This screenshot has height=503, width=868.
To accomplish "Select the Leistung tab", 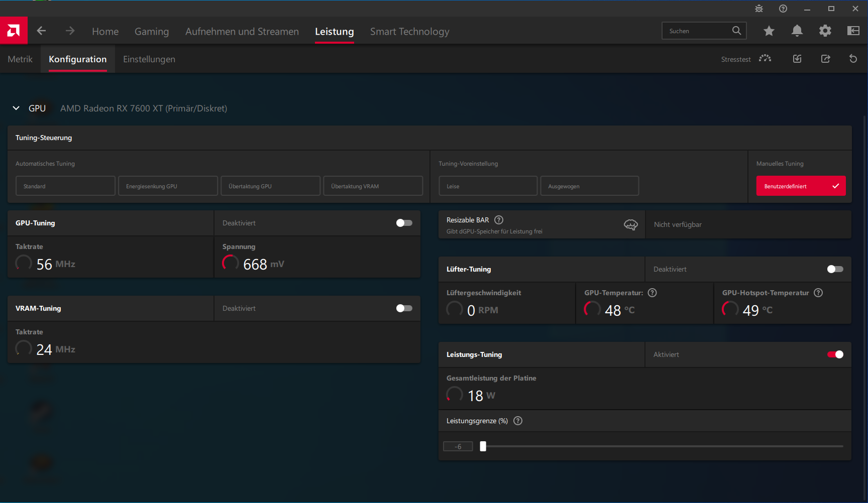I will 335,31.
